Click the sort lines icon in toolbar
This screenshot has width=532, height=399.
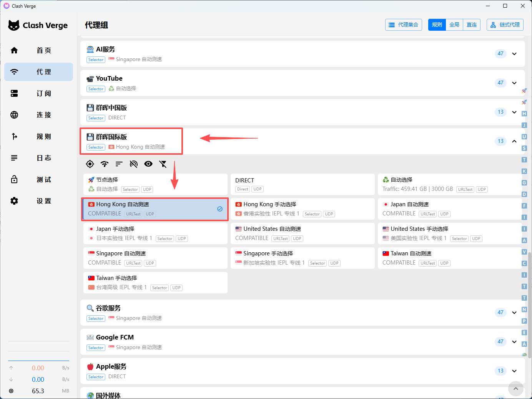[x=119, y=164]
